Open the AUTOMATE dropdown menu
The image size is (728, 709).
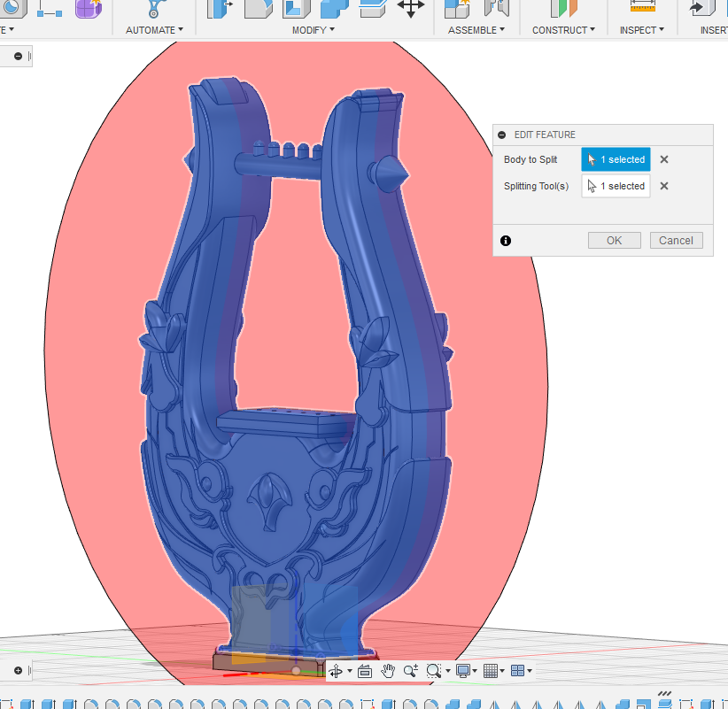click(x=154, y=30)
